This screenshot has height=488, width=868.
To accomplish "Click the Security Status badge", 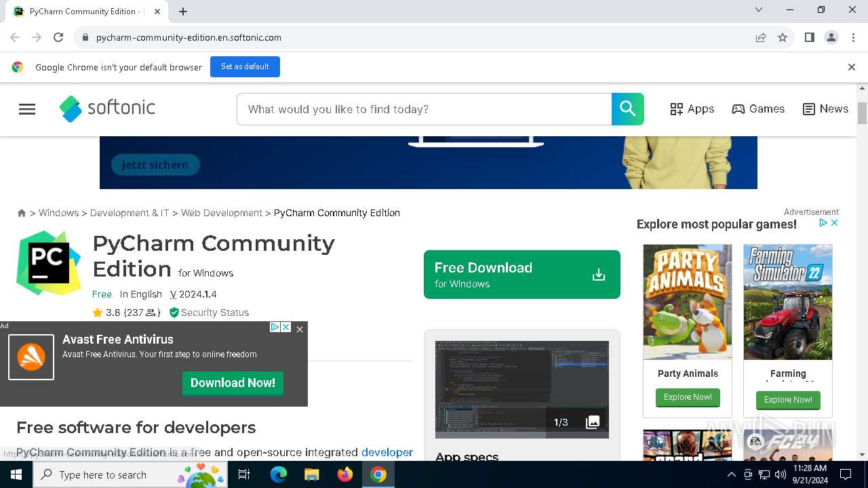I will click(209, 312).
